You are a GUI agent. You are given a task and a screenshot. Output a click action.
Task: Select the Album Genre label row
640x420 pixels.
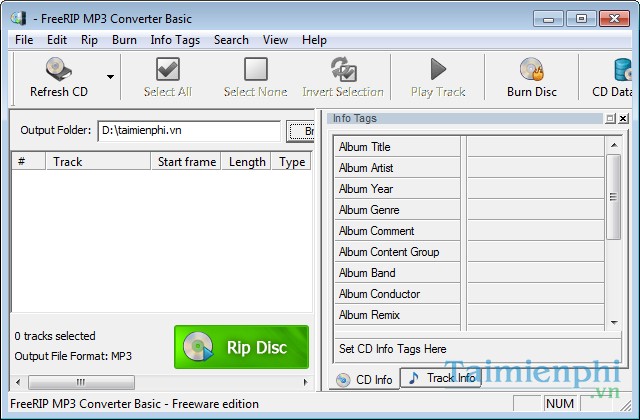pyautogui.click(x=397, y=210)
